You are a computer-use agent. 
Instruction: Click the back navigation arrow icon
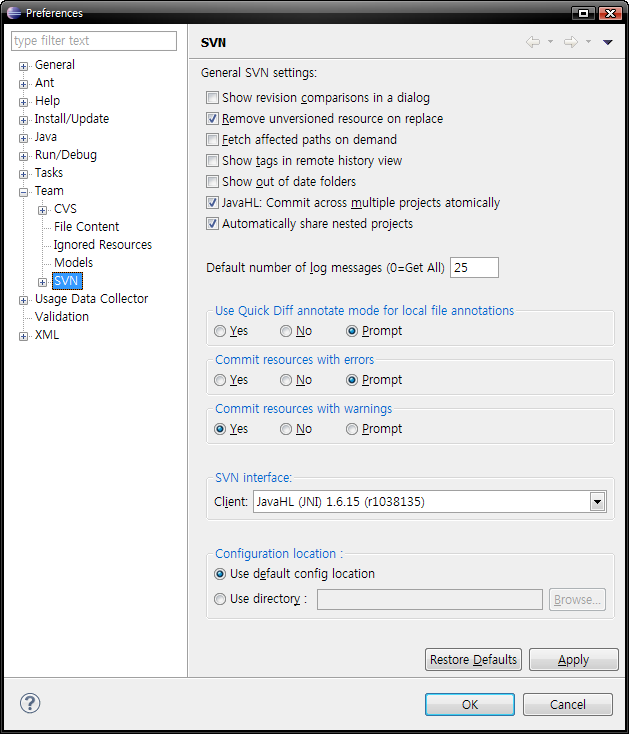[x=533, y=42]
